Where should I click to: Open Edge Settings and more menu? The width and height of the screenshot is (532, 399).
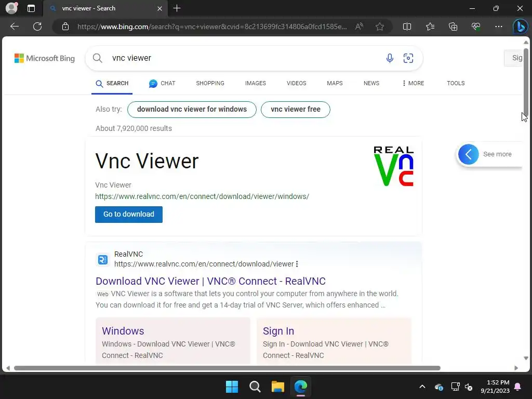point(498,26)
